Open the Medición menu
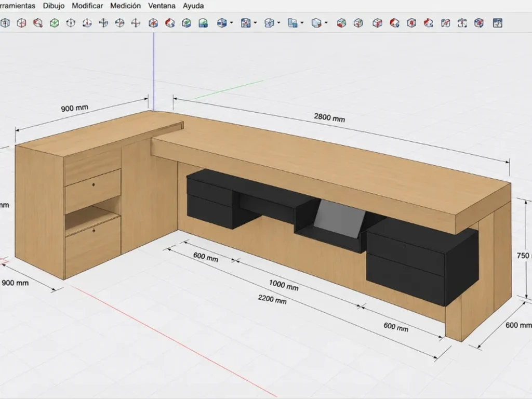 tap(125, 6)
